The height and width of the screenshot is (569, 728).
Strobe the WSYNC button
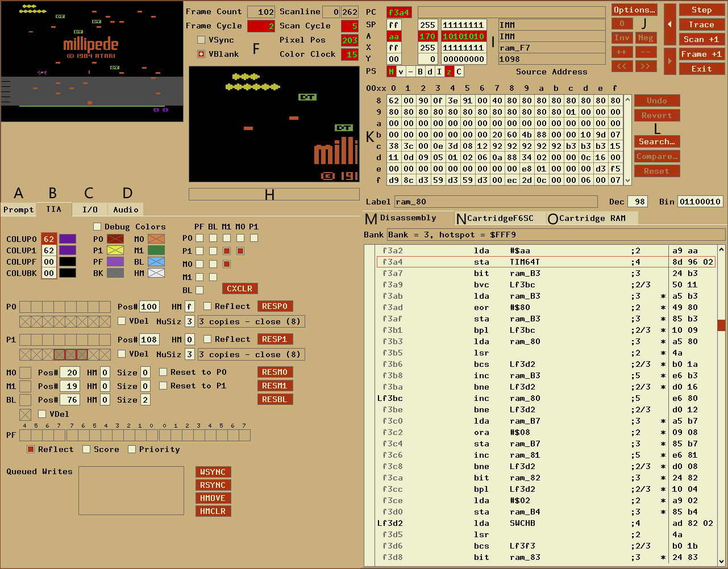pos(213,472)
